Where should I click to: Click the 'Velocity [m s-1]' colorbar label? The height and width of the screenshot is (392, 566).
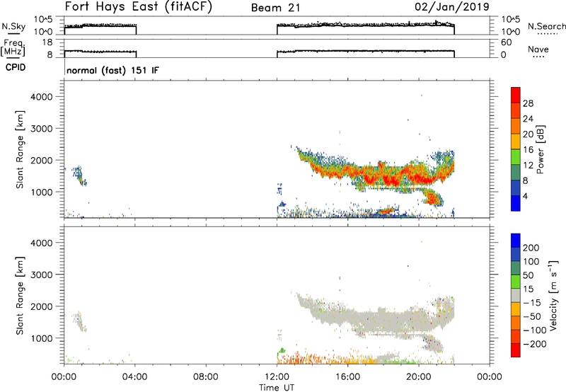553,295
